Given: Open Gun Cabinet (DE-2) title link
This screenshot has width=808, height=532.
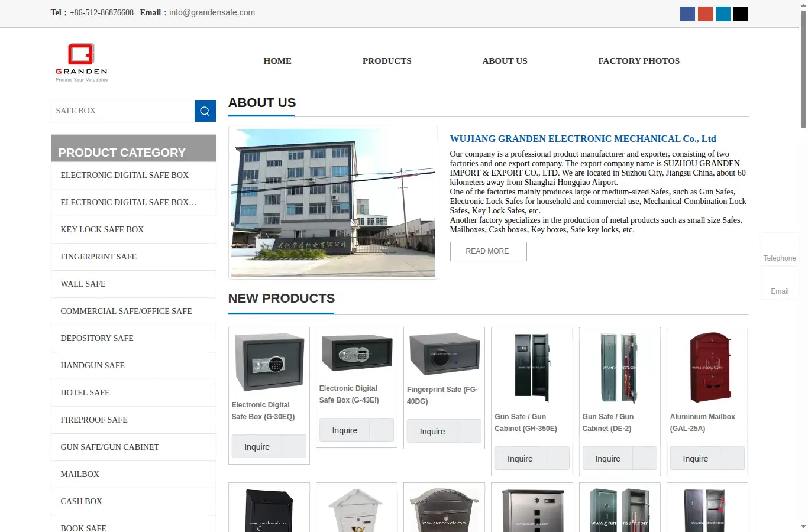Looking at the screenshot, I should (608, 423).
